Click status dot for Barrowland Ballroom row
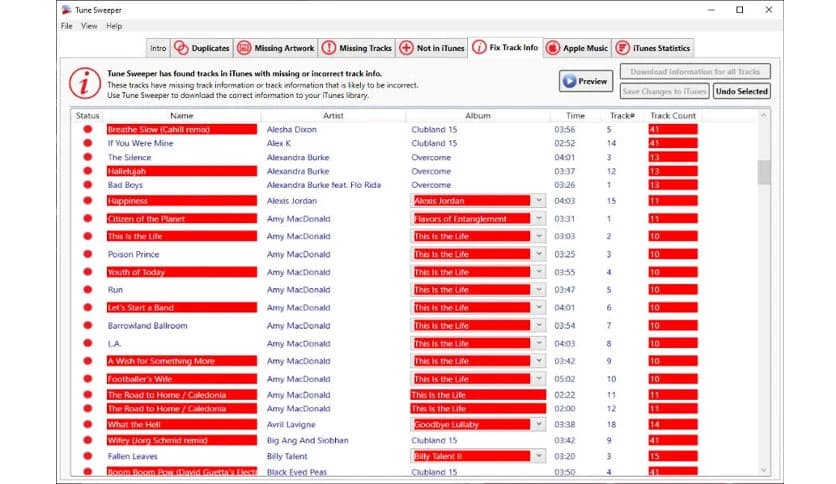 pyautogui.click(x=88, y=325)
